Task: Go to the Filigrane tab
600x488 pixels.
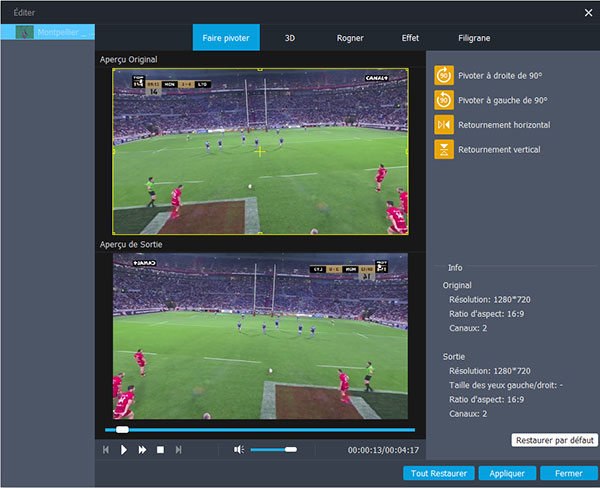Action: tap(475, 38)
